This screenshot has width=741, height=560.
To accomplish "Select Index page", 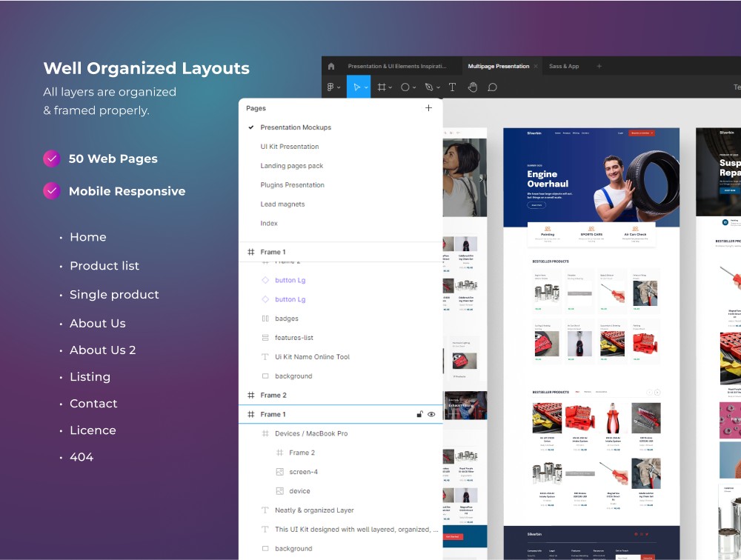I will [x=269, y=223].
